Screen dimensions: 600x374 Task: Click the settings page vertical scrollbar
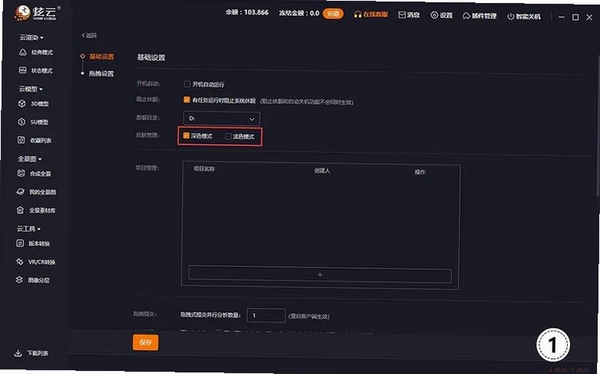pyautogui.click(x=598, y=126)
